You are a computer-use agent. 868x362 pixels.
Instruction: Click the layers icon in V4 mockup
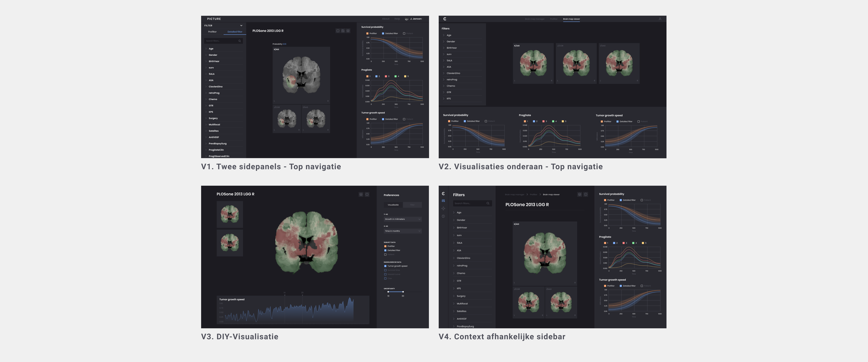pos(580,194)
